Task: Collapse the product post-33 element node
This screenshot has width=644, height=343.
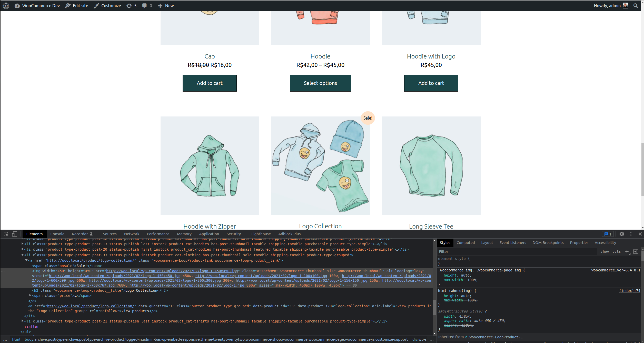Action: point(23,255)
